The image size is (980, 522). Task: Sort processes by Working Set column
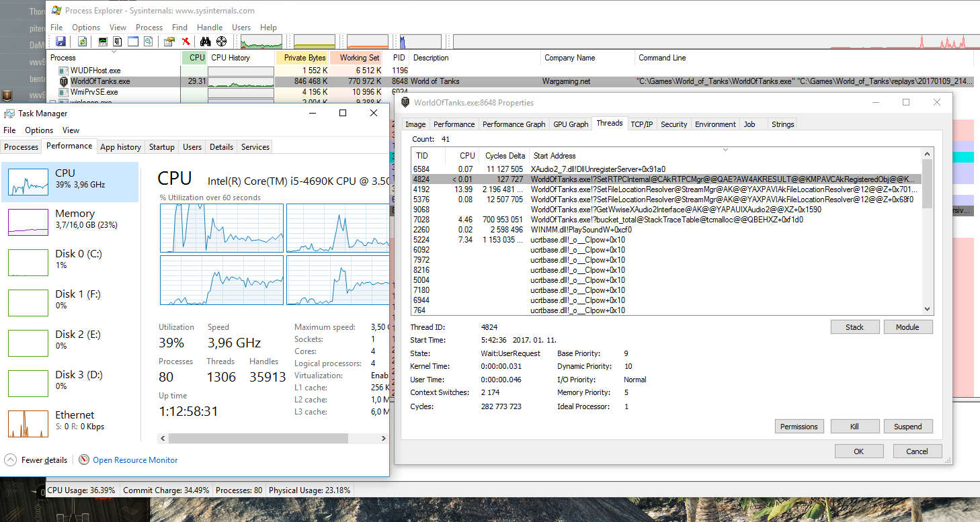pyautogui.click(x=357, y=58)
